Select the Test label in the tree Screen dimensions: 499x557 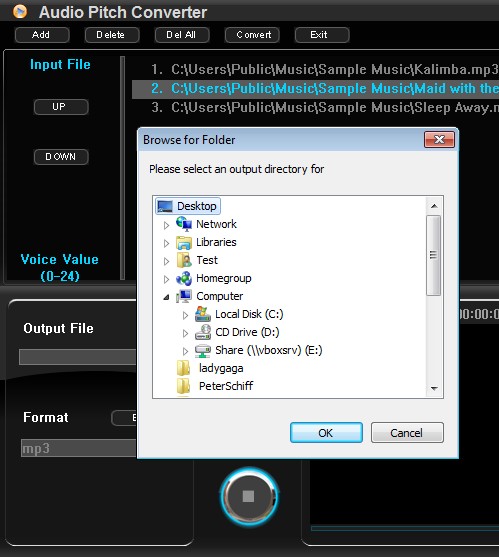click(207, 260)
